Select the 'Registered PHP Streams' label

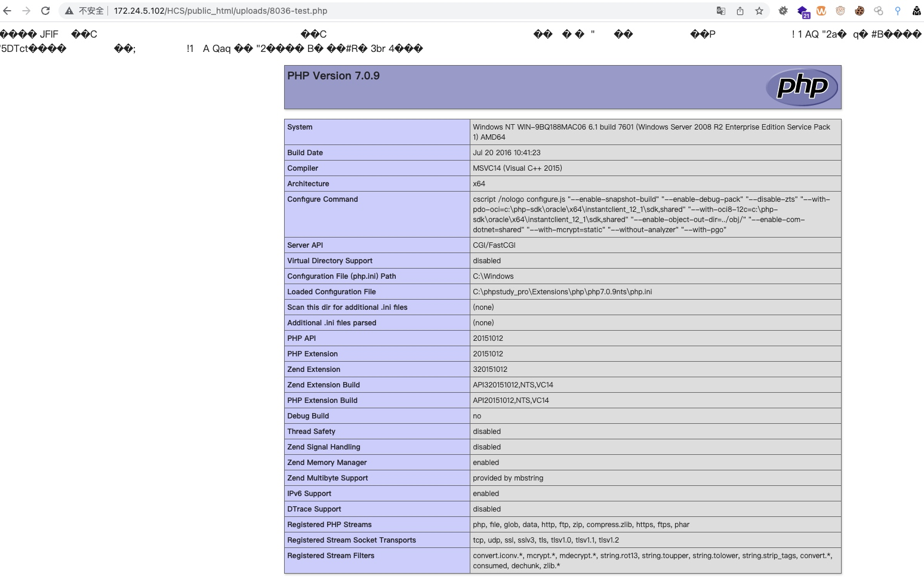point(329,525)
